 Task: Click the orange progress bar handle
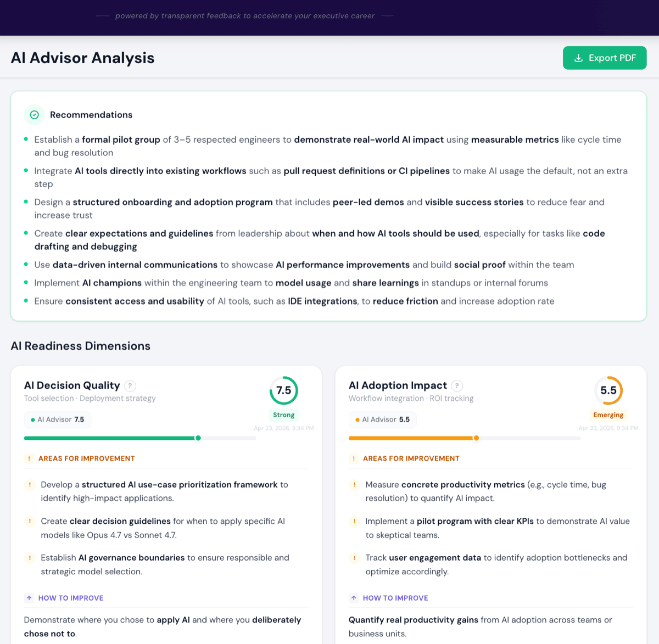(x=476, y=438)
